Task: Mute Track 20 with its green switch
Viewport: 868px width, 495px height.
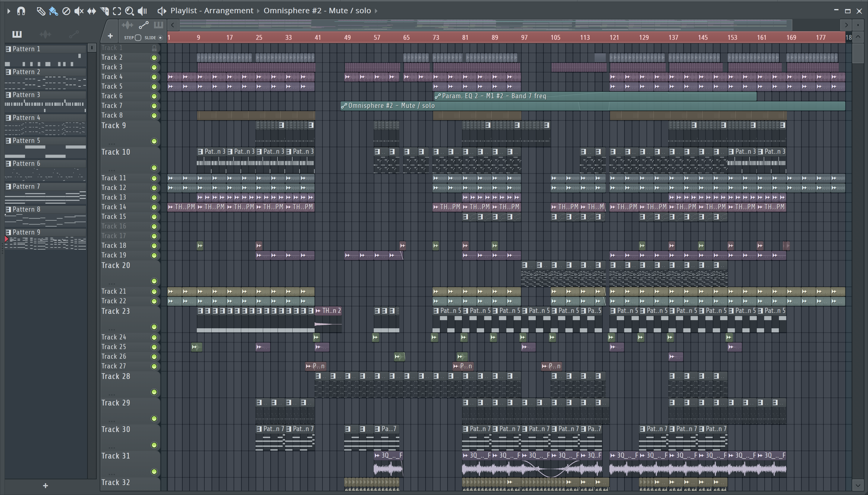Action: click(x=154, y=281)
